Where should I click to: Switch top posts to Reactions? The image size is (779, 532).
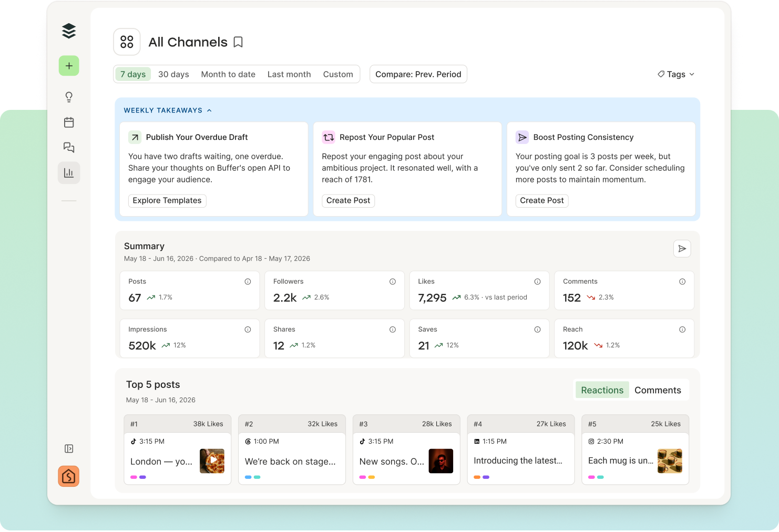[x=602, y=390]
